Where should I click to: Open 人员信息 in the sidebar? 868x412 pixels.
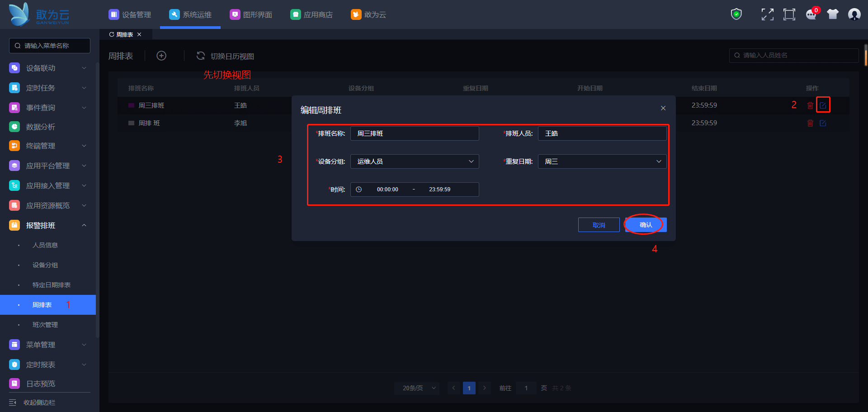coord(45,245)
